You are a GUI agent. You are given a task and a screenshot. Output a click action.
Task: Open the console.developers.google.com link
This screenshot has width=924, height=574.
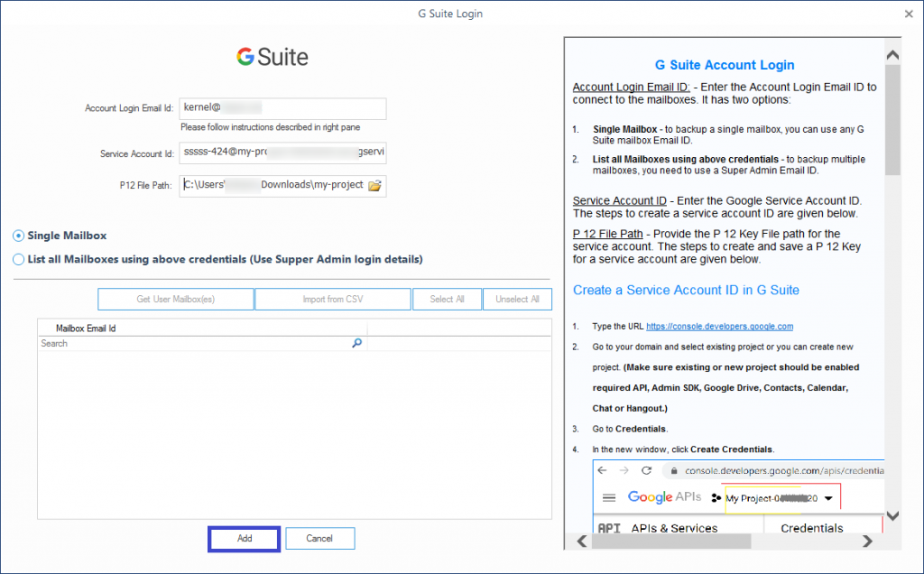pyautogui.click(x=719, y=326)
